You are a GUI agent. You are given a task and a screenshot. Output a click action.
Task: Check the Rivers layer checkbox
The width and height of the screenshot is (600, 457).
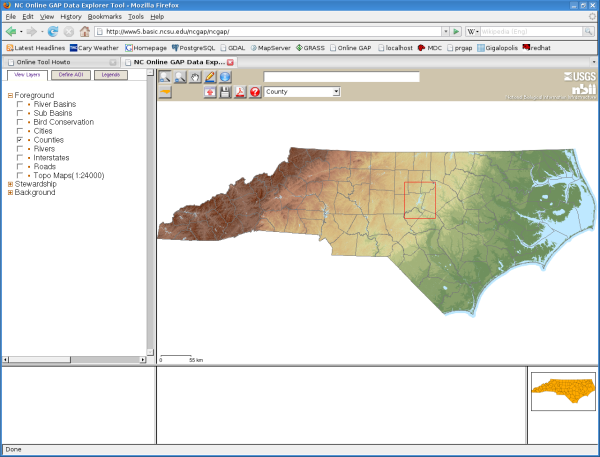(20, 149)
